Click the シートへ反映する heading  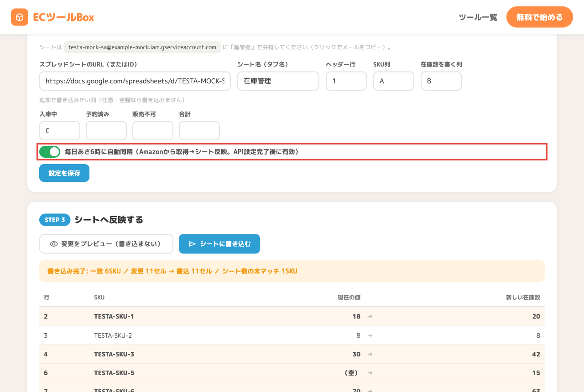tap(109, 220)
